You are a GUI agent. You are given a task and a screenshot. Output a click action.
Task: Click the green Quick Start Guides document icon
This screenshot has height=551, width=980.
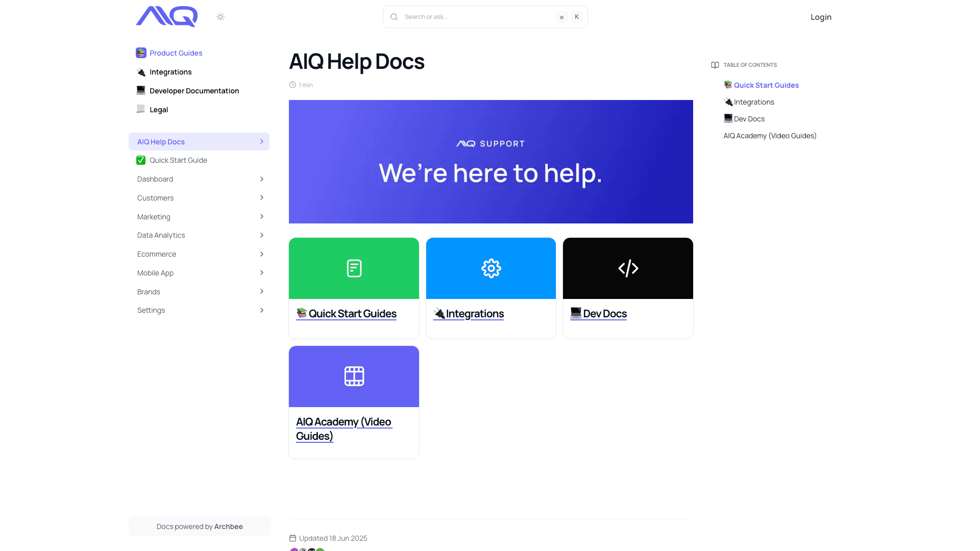[x=354, y=268]
